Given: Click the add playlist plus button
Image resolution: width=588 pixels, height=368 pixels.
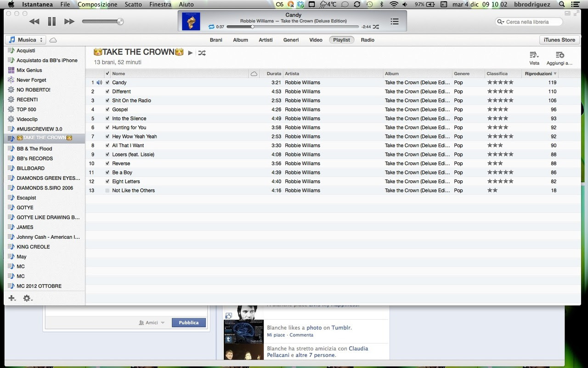Looking at the screenshot, I should (x=12, y=298).
